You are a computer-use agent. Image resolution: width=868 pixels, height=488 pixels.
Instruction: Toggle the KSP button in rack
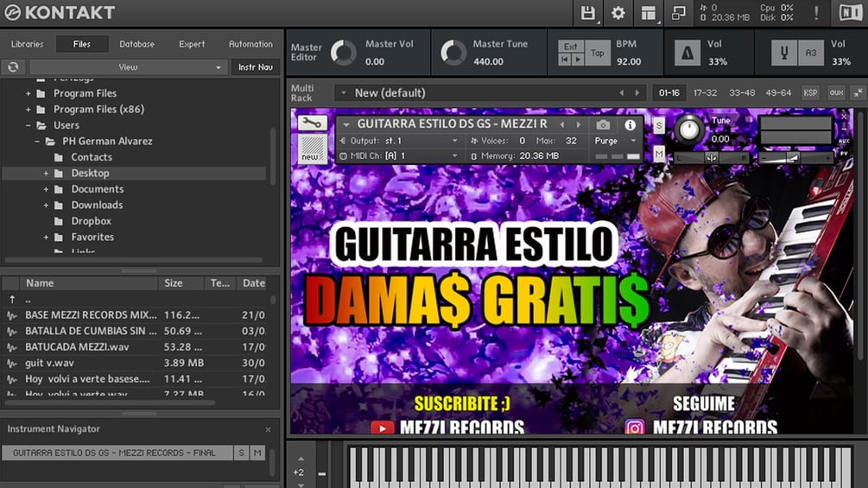pos(810,93)
